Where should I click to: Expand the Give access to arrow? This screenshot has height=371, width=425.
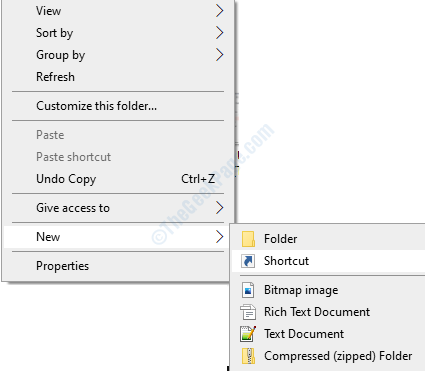click(x=219, y=208)
